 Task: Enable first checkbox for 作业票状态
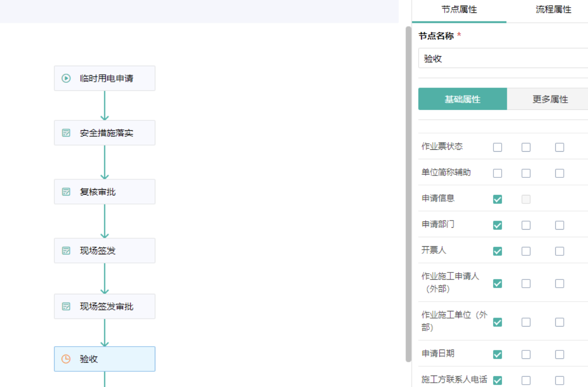(x=497, y=147)
